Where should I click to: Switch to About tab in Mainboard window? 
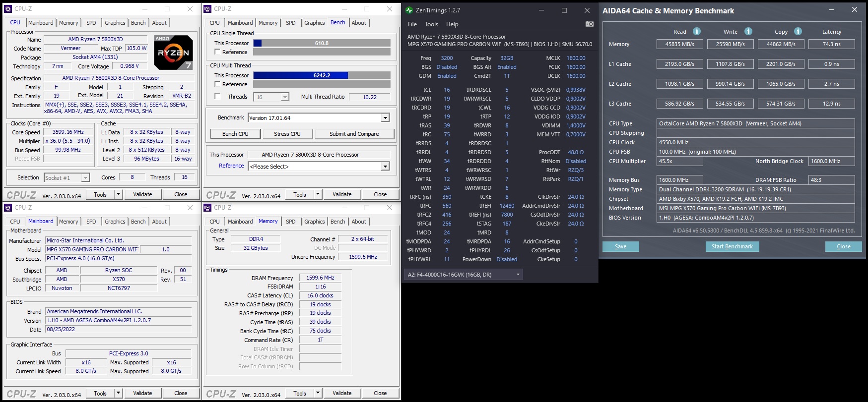(x=159, y=222)
